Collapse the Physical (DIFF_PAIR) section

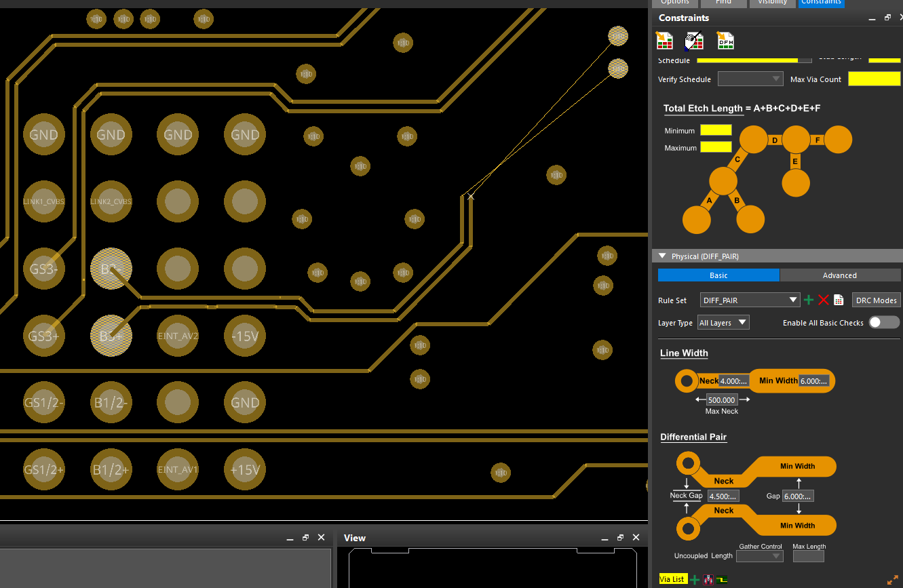(x=663, y=256)
